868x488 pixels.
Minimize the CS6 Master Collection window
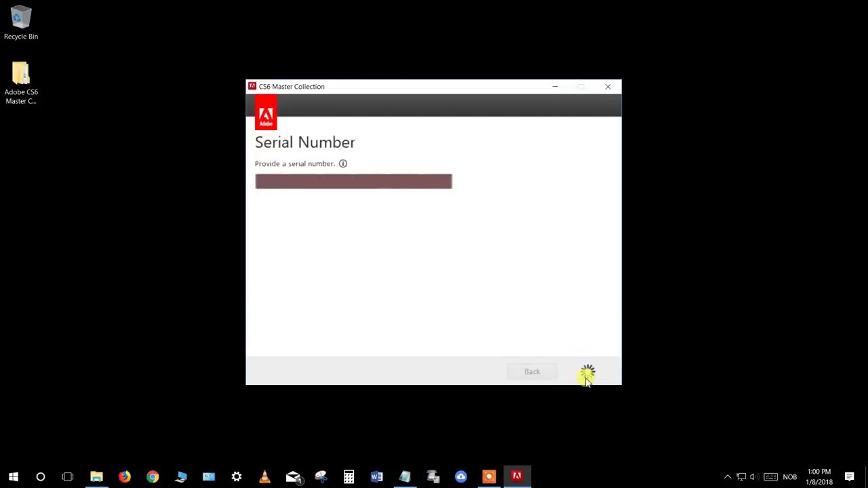(x=555, y=87)
